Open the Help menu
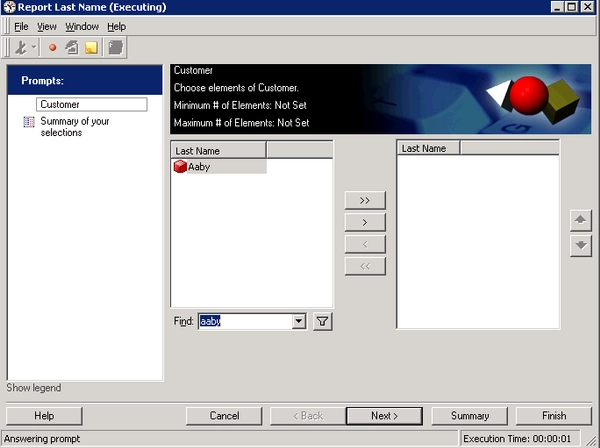The height and width of the screenshot is (448, 600). point(116,27)
